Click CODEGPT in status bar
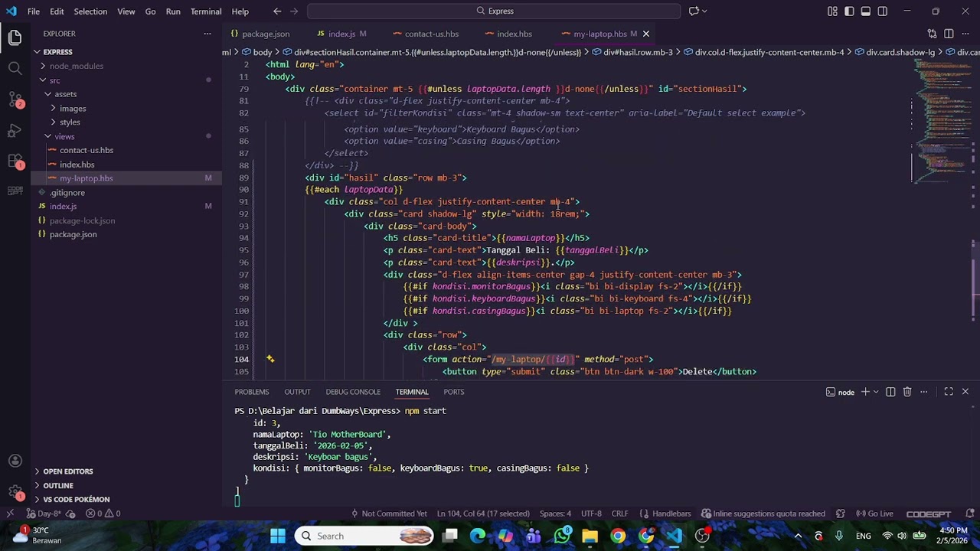The width and height of the screenshot is (980, 551). [x=929, y=514]
